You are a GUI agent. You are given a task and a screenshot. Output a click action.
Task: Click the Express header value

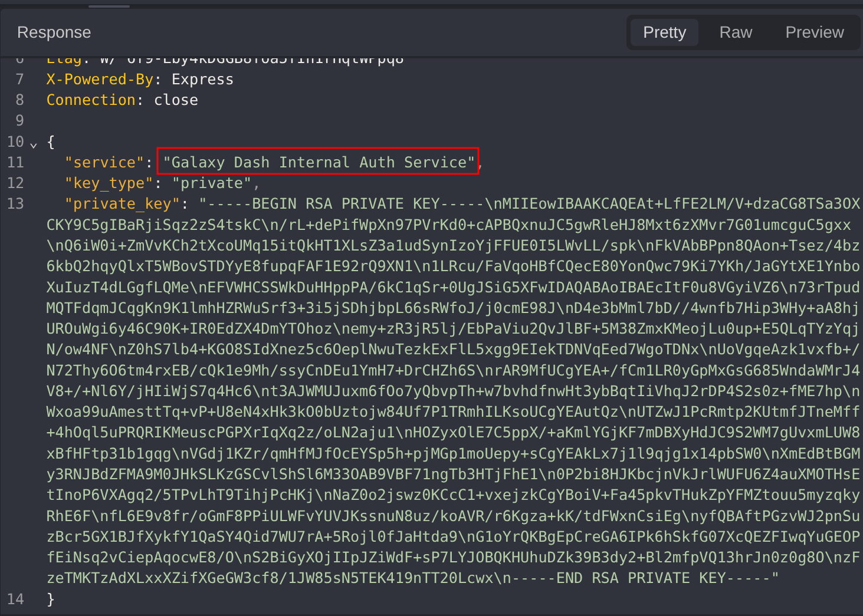click(x=202, y=80)
